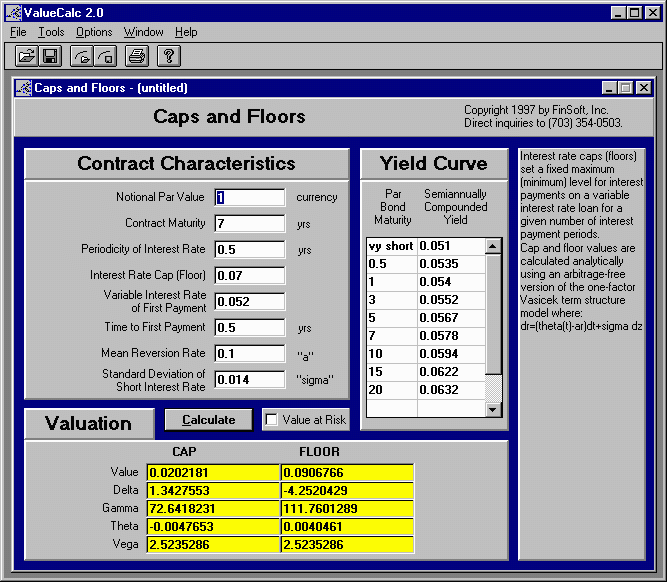Print using the printer toolbar icon
This screenshot has width=667, height=582.
[137, 56]
